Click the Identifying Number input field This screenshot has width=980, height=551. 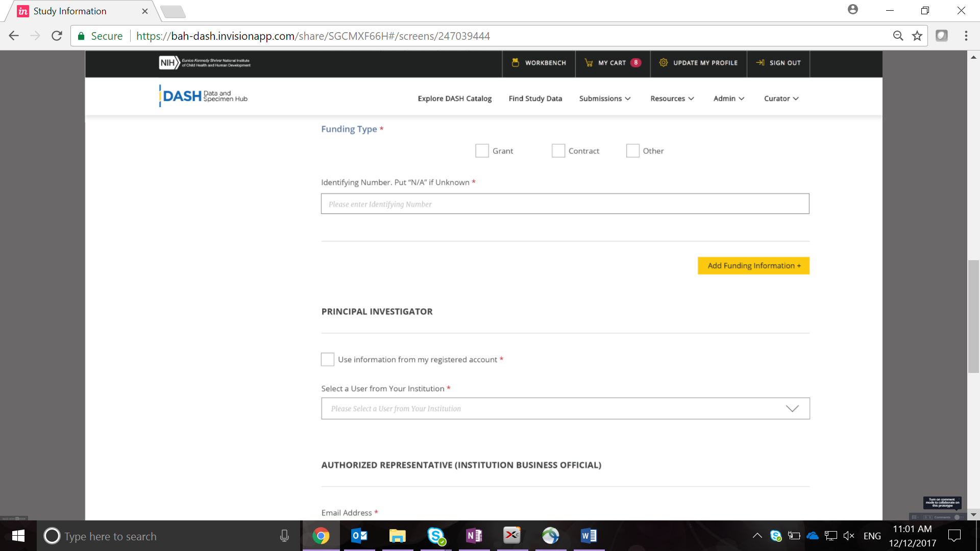[565, 204]
